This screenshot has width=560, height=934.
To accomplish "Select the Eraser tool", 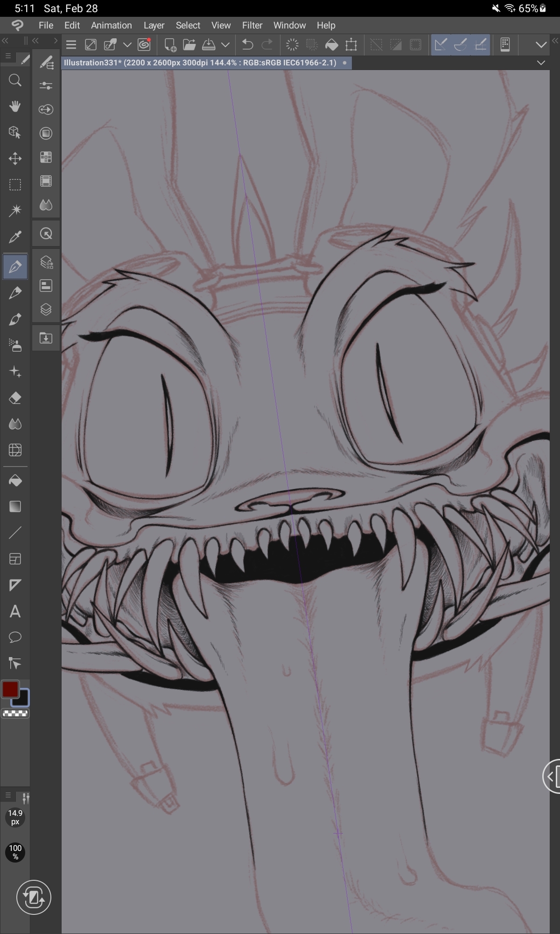I will [x=15, y=398].
